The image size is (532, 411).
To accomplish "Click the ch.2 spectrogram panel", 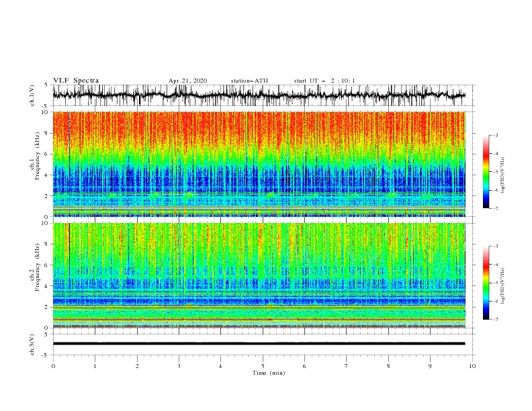I will 259,275.
